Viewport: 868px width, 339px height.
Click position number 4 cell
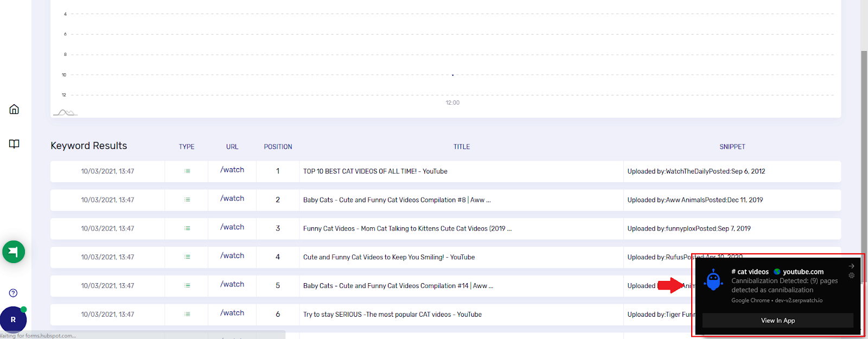pos(278,257)
